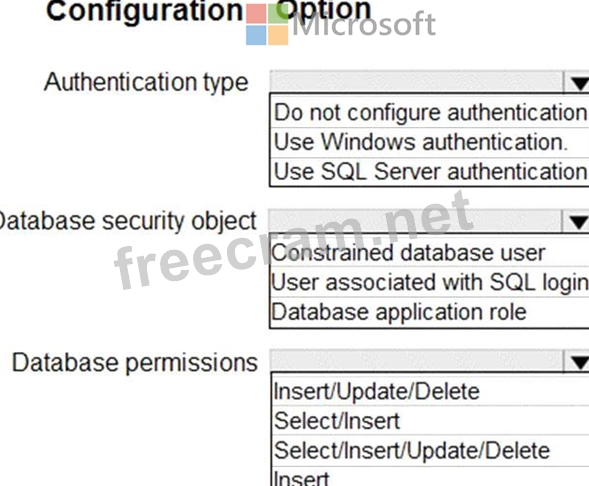Click the 'Configuration' column header
Screen dimensions: 589x486
pyautogui.click(x=145, y=11)
